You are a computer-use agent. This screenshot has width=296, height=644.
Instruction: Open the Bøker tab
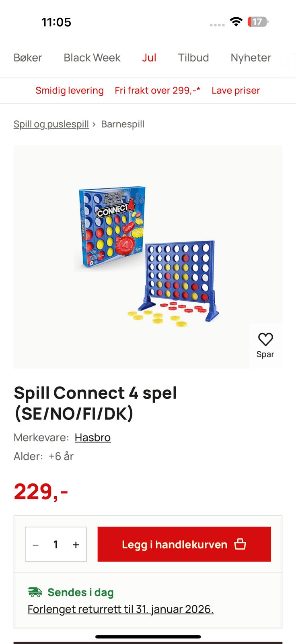(28, 58)
